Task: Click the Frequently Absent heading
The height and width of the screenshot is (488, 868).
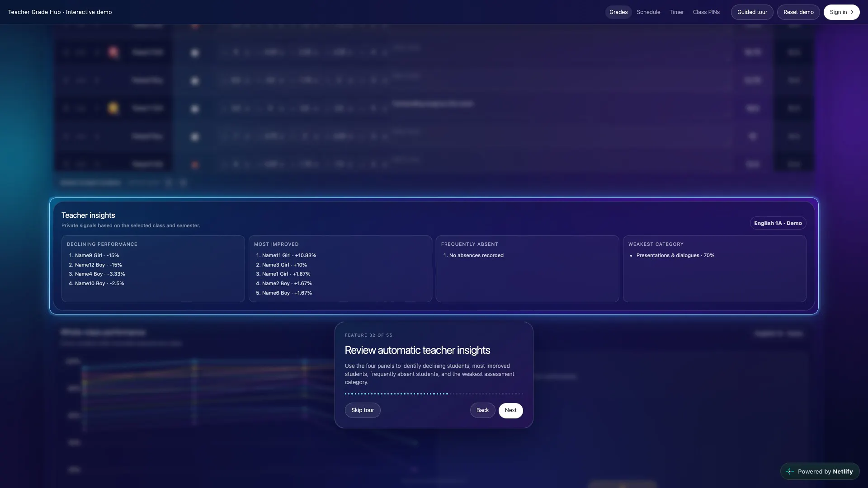Action: [x=469, y=244]
